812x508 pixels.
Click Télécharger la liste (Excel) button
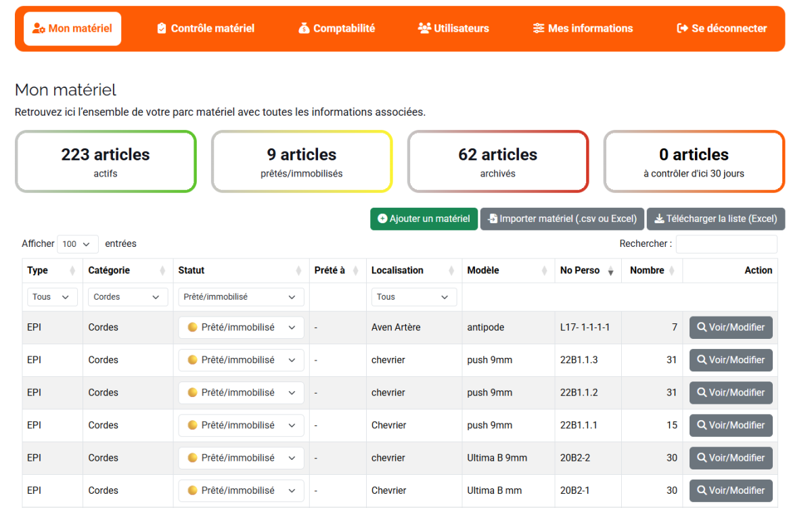[715, 219]
